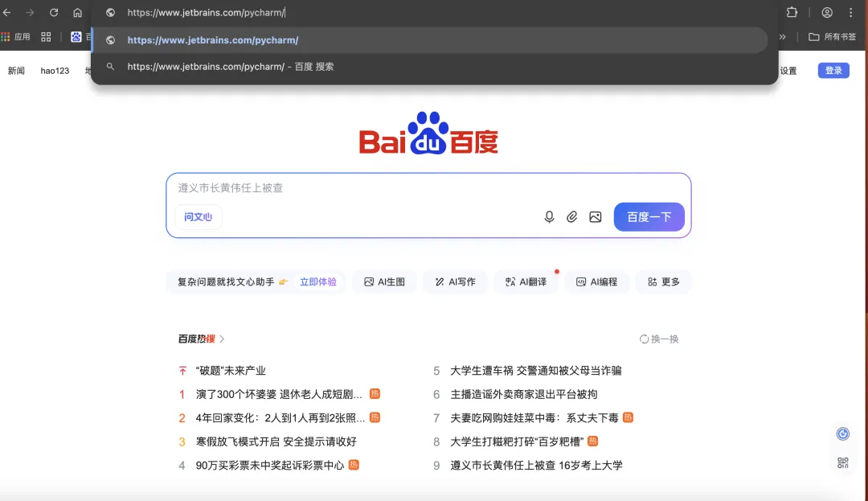Open the AI翻译 tool
This screenshot has width=868, height=501.
[x=526, y=281]
